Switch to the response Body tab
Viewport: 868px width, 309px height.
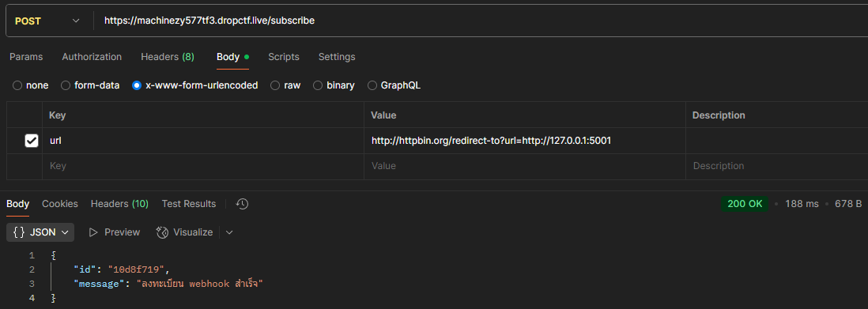[17, 204]
